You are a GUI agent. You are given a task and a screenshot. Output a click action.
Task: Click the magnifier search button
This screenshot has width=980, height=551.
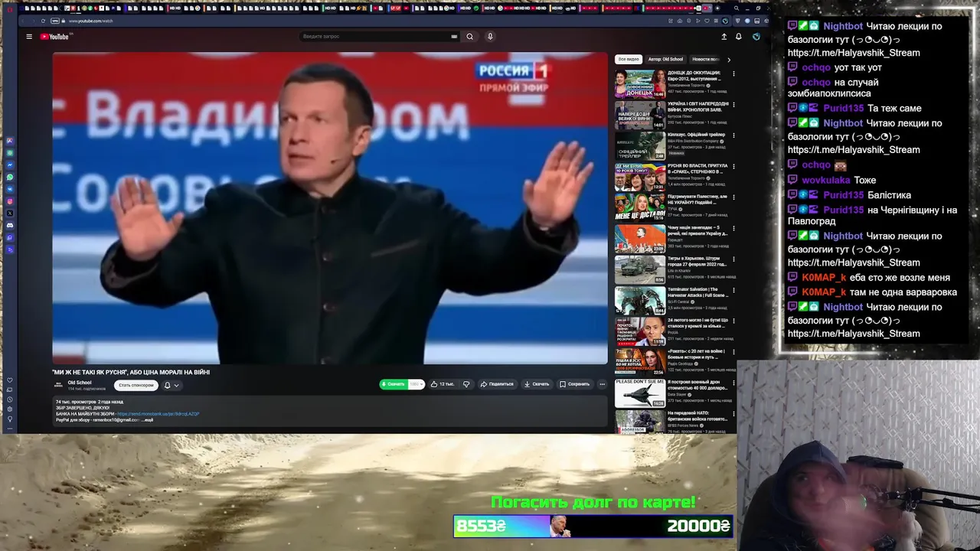click(470, 37)
